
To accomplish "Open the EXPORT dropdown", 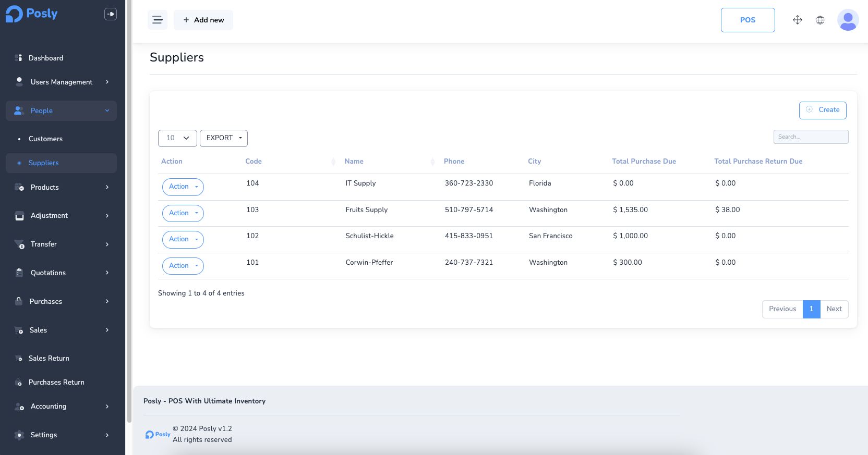I will pos(224,138).
